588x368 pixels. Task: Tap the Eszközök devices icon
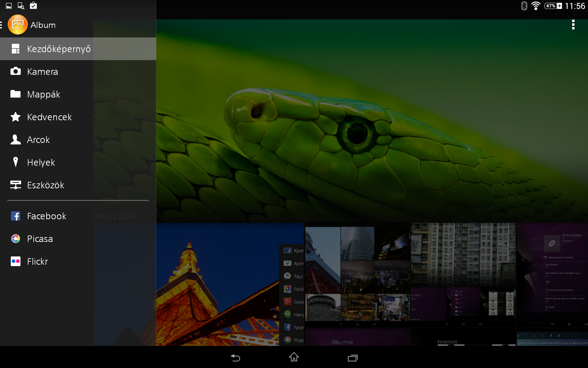(16, 185)
